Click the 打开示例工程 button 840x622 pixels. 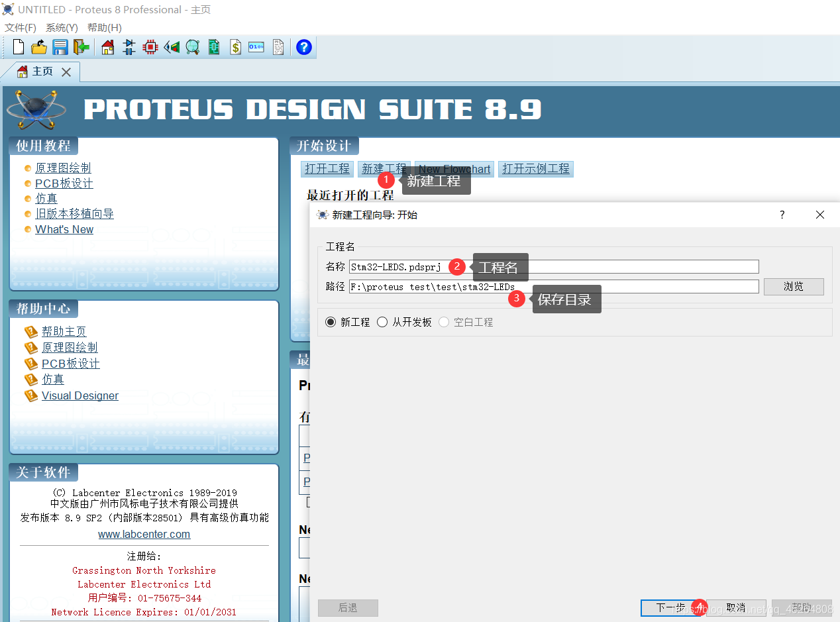click(536, 169)
